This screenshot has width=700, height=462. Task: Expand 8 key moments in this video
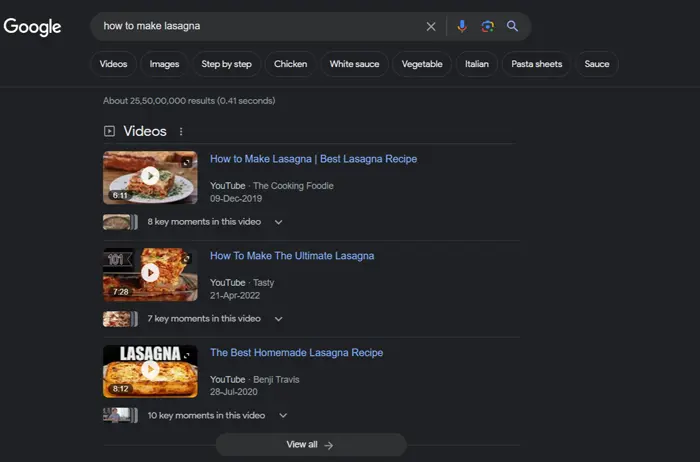coord(279,222)
